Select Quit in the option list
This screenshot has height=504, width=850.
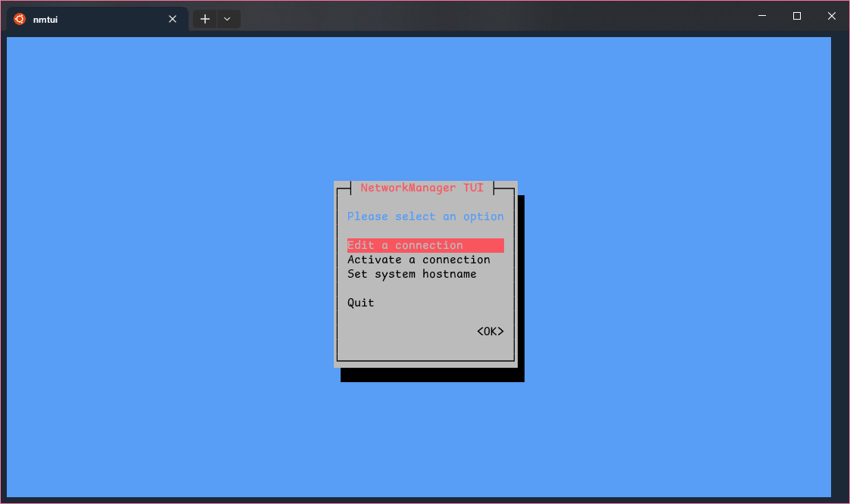tap(361, 303)
